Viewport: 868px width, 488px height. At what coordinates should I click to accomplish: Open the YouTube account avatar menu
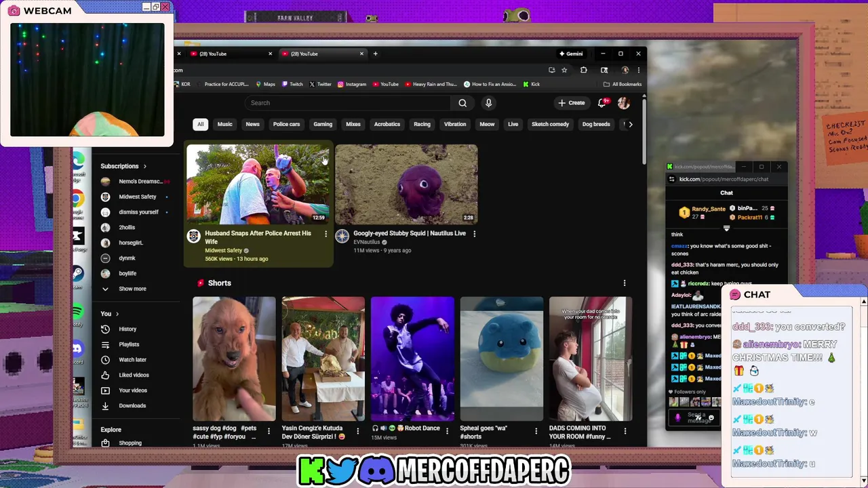point(623,103)
